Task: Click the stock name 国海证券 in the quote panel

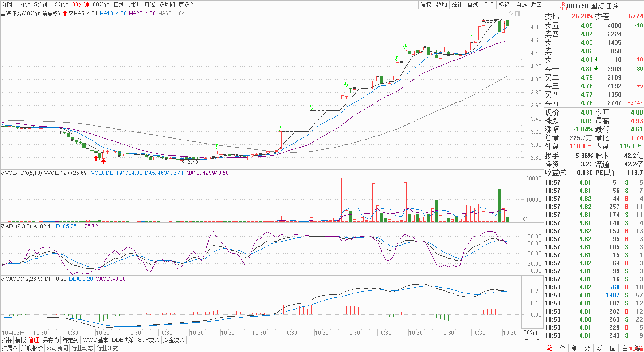Action: click(x=604, y=6)
